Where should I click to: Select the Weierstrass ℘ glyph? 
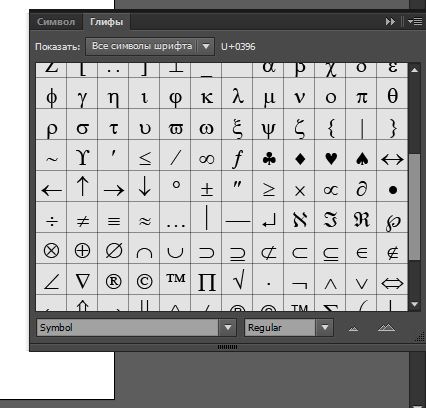(392, 218)
